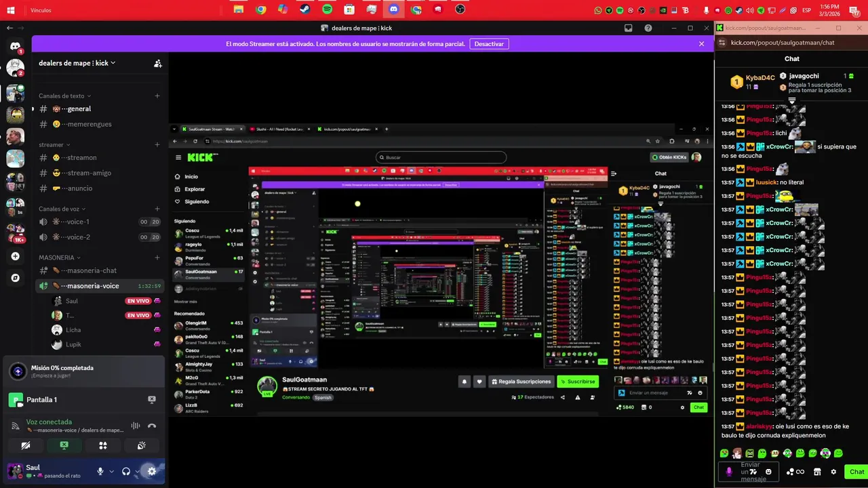Open emote picker smiley in Kick chat
The image size is (868, 488).
768,472
